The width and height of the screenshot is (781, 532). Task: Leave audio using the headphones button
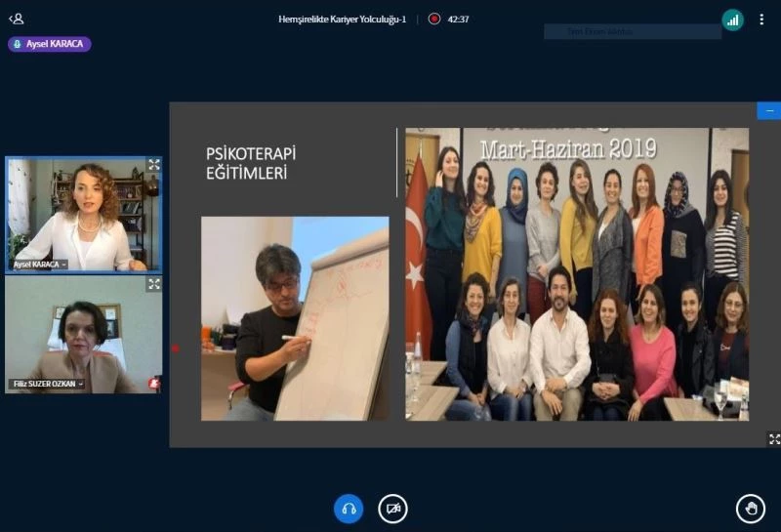pyautogui.click(x=349, y=509)
